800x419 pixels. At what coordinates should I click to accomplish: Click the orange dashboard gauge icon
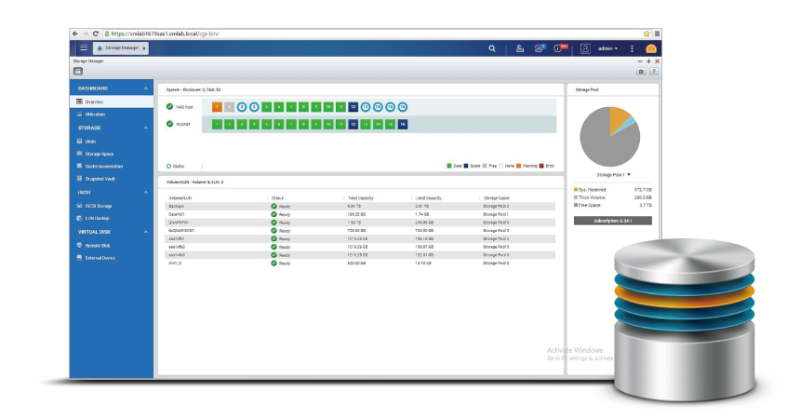pos(651,48)
